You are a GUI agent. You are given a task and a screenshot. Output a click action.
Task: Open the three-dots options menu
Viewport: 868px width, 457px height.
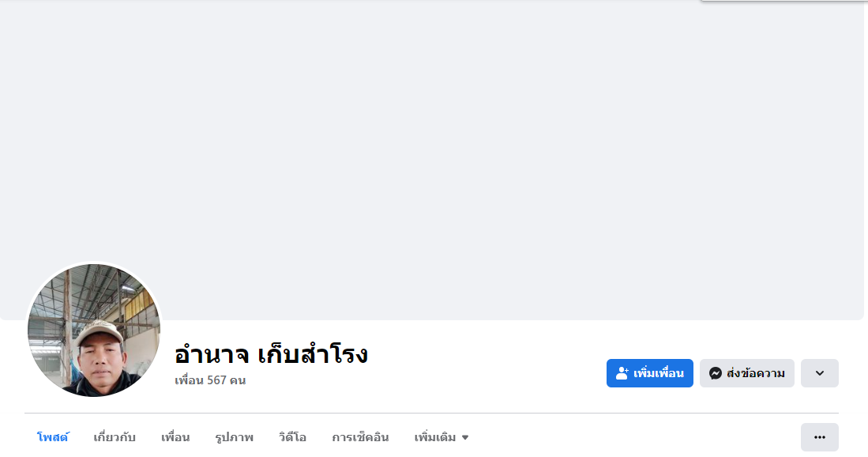(819, 437)
